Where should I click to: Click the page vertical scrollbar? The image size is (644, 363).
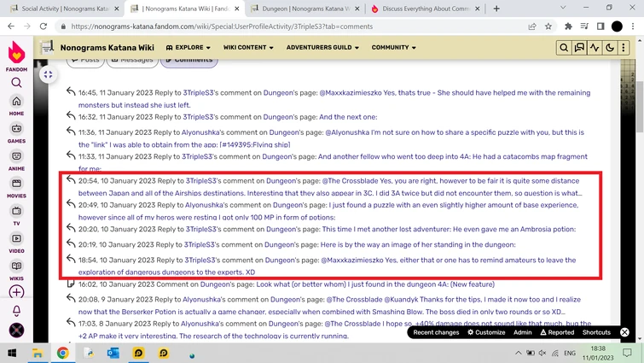coord(640,107)
